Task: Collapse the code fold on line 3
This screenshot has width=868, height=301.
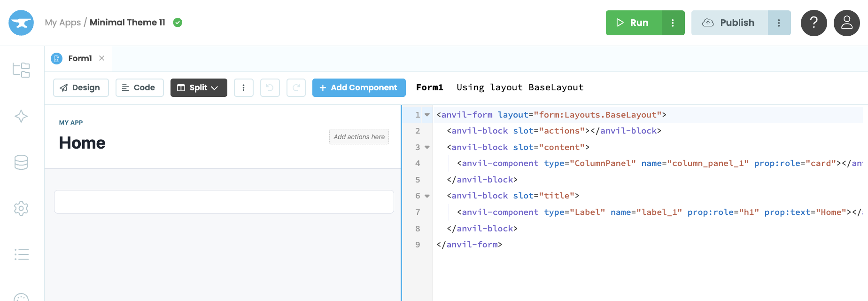Action: (x=427, y=147)
